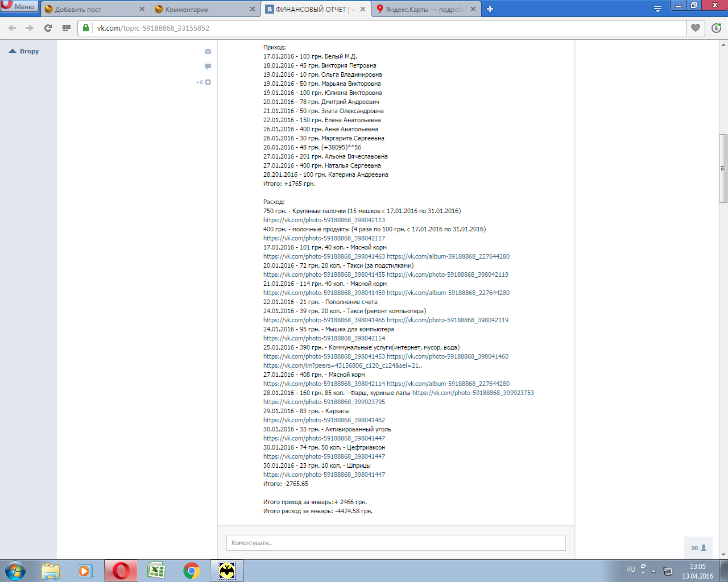Click the 'Итого приход за январь' line
The width and height of the screenshot is (728, 582).
315,502
